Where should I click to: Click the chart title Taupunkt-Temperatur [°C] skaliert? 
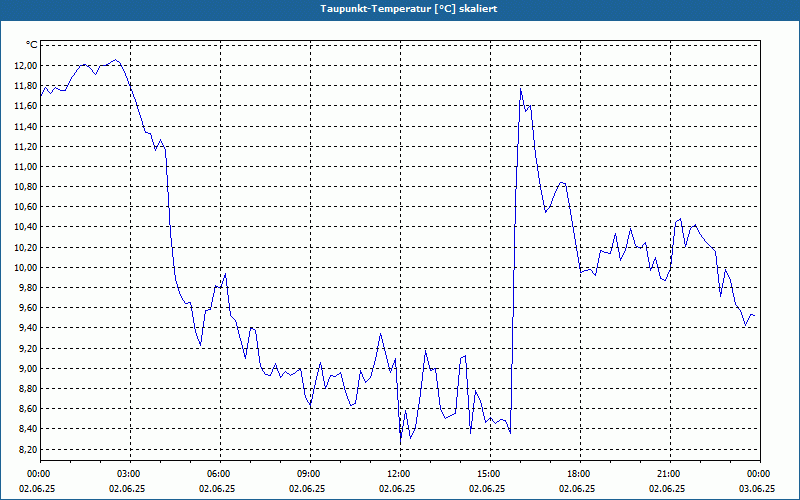[409, 9]
